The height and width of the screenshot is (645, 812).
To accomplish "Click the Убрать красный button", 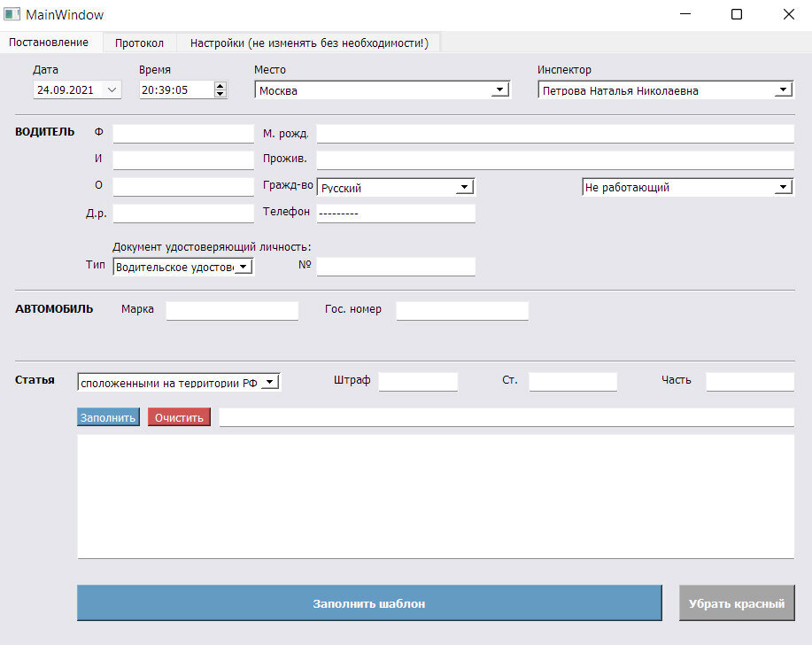I will [737, 603].
